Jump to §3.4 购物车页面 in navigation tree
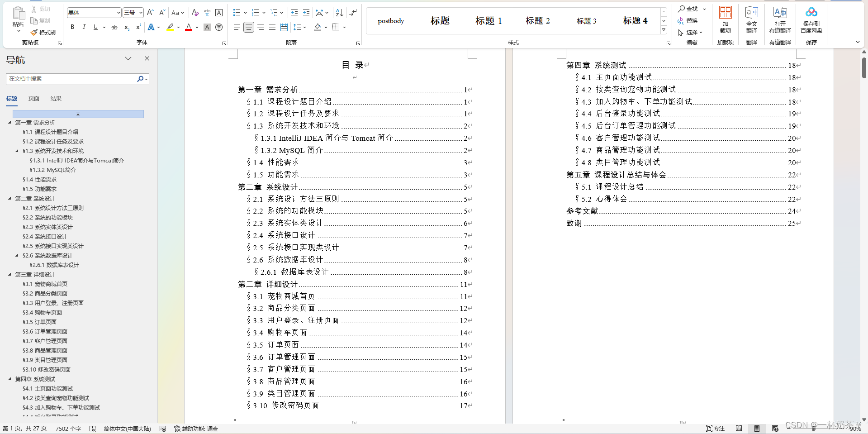The image size is (868, 434). click(42, 312)
